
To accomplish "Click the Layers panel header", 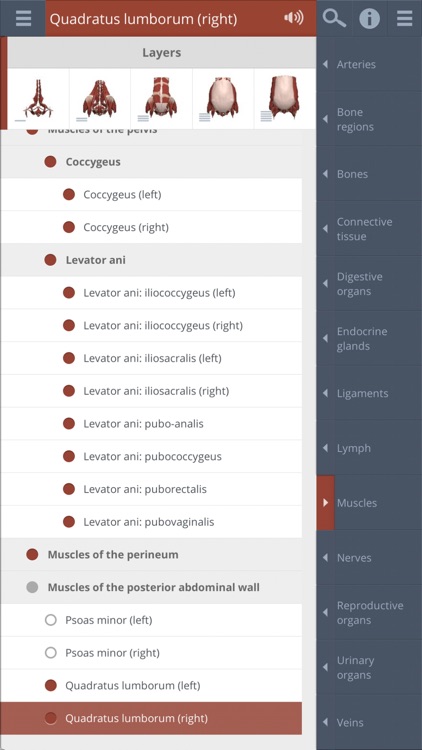I will click(x=162, y=53).
